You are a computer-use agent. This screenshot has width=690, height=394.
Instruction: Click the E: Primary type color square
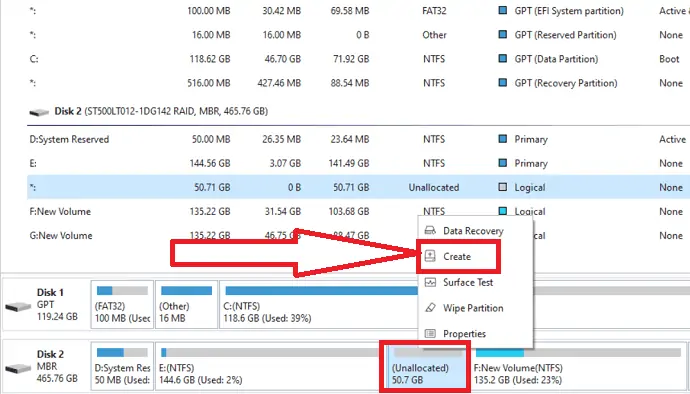point(503,163)
